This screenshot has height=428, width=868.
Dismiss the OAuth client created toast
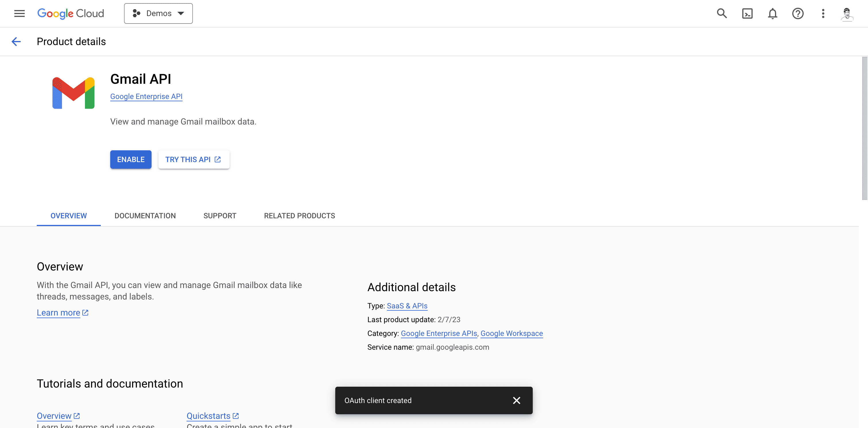[517, 400]
